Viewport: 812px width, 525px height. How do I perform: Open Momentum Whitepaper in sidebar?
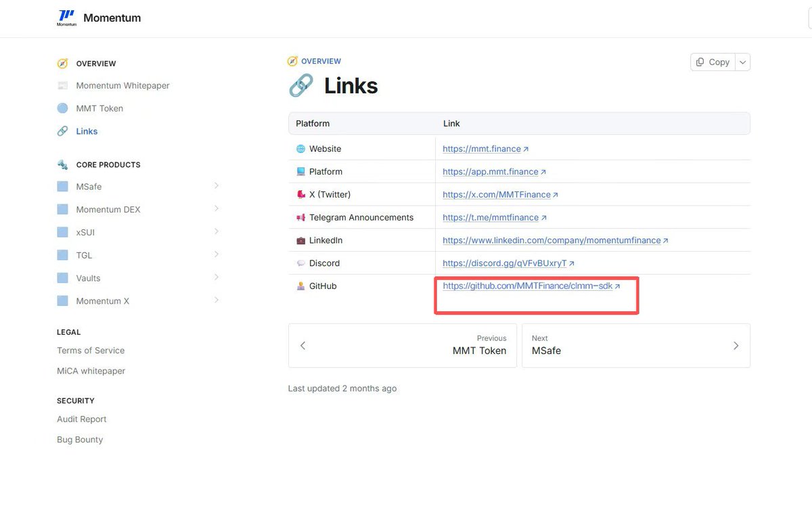click(x=122, y=86)
